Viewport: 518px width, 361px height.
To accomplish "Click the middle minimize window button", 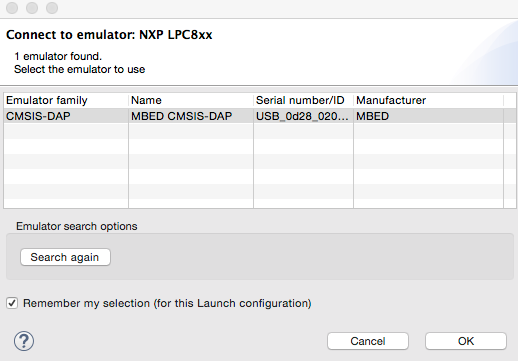I will click(32, 8).
